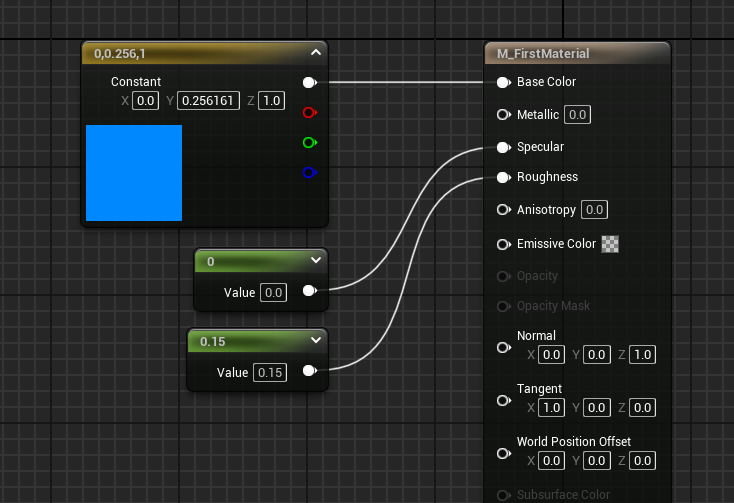734x503 pixels.
Task: Click the Metallic default value field
Action: (578, 115)
